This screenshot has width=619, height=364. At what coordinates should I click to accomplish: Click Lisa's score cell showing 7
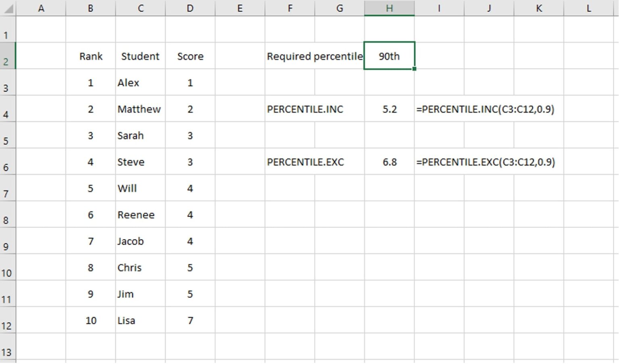pos(190,321)
